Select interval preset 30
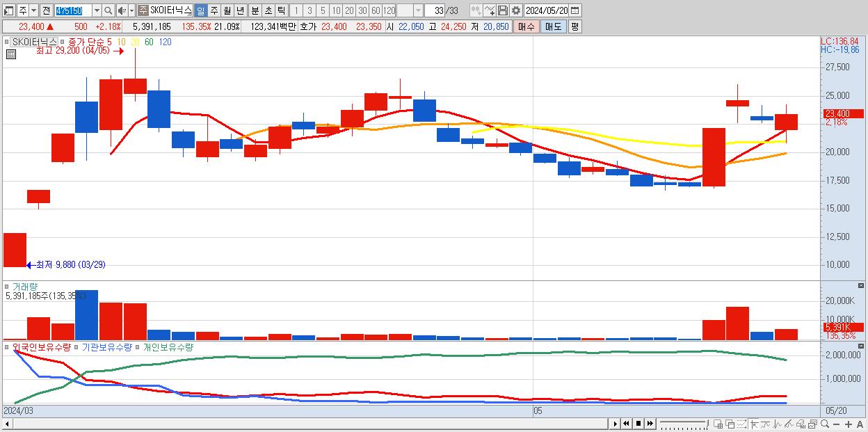 pos(362,10)
